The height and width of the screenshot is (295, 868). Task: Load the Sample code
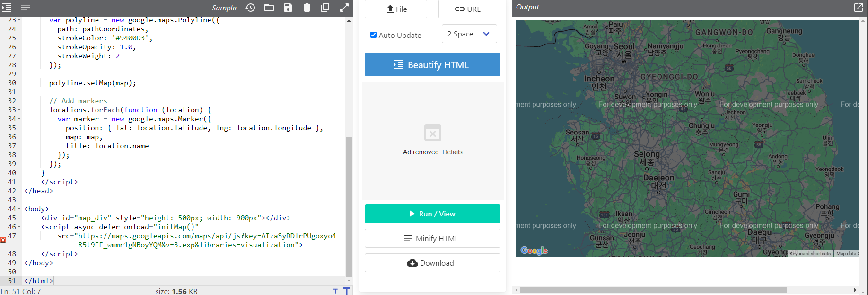pos(224,8)
